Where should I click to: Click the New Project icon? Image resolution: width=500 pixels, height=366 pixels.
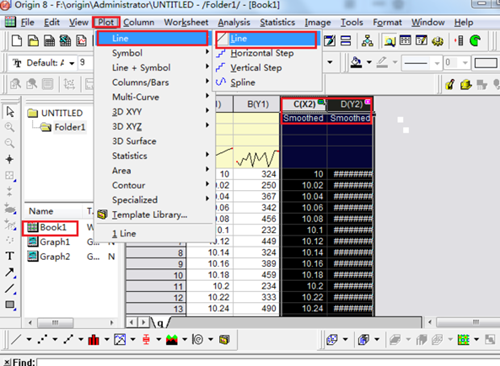click(17, 41)
